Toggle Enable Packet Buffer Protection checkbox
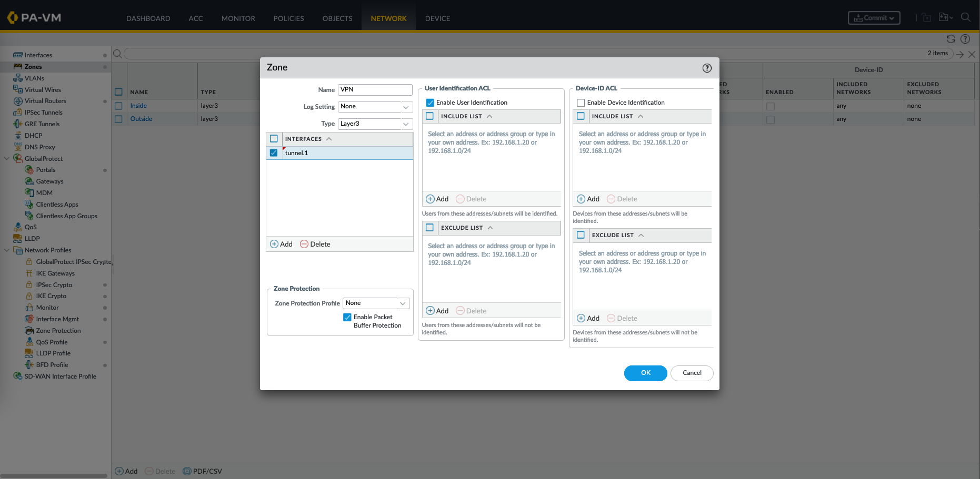Screen dimensions: 980x479 click(347, 317)
